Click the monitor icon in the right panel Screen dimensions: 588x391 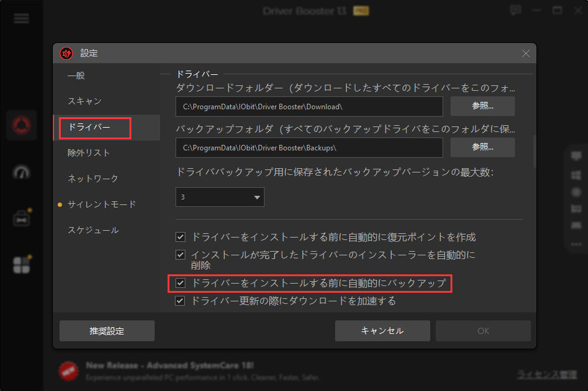[x=576, y=155]
